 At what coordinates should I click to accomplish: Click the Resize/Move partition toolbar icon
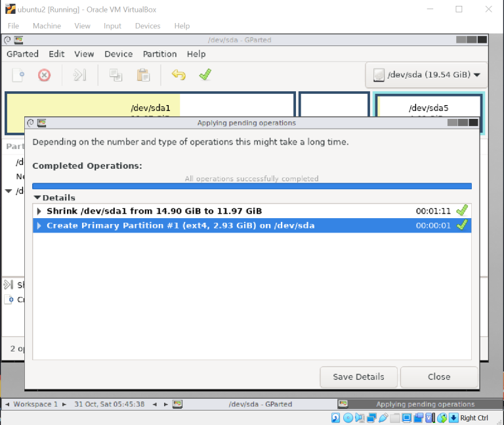[x=80, y=75]
